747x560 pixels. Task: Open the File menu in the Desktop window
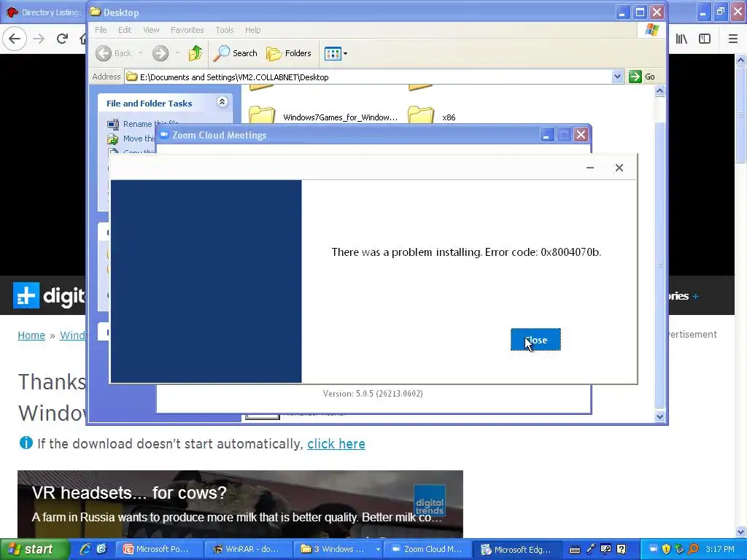tap(101, 30)
